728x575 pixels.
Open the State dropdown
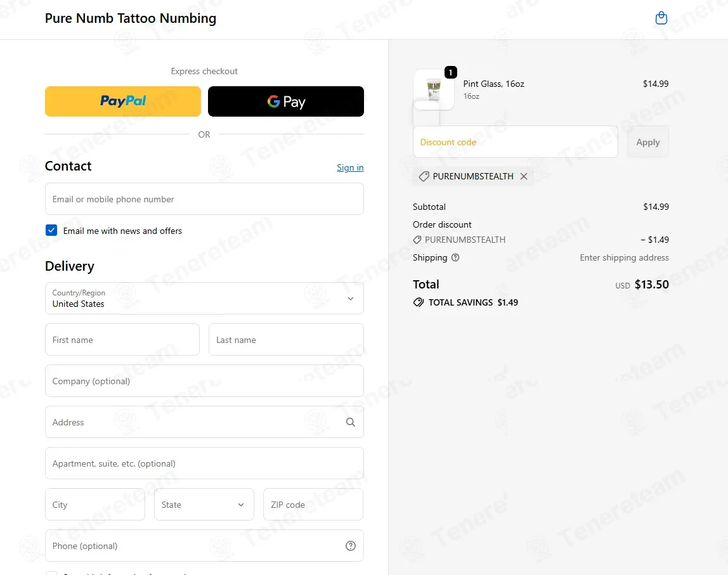[204, 505]
